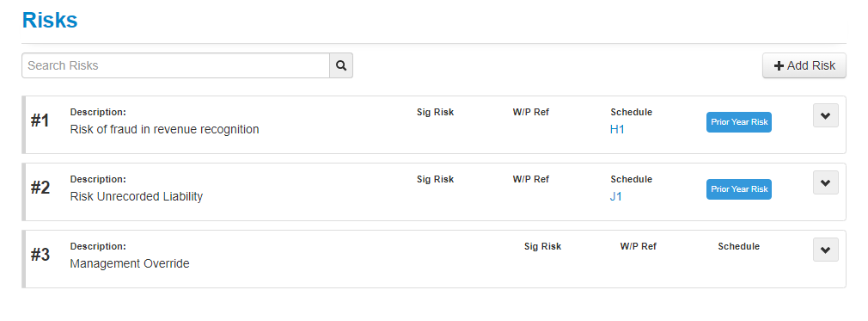Focus the Search Risks input field
Image resolution: width=868 pixels, height=321 pixels.
click(175, 65)
